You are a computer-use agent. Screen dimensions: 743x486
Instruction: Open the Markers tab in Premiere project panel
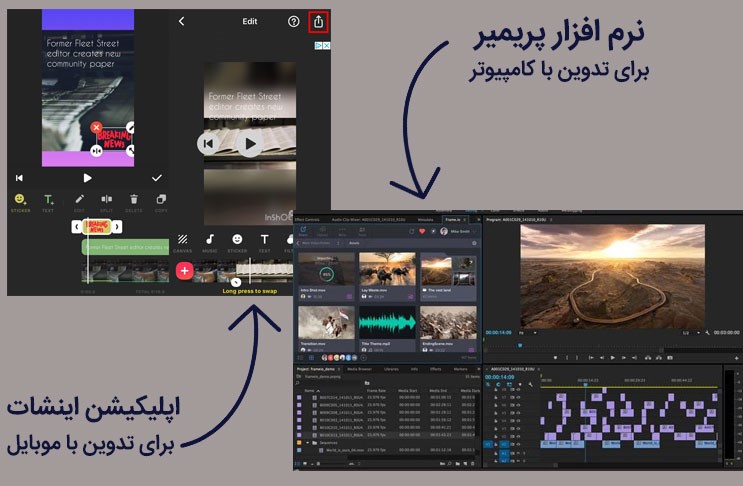461,369
